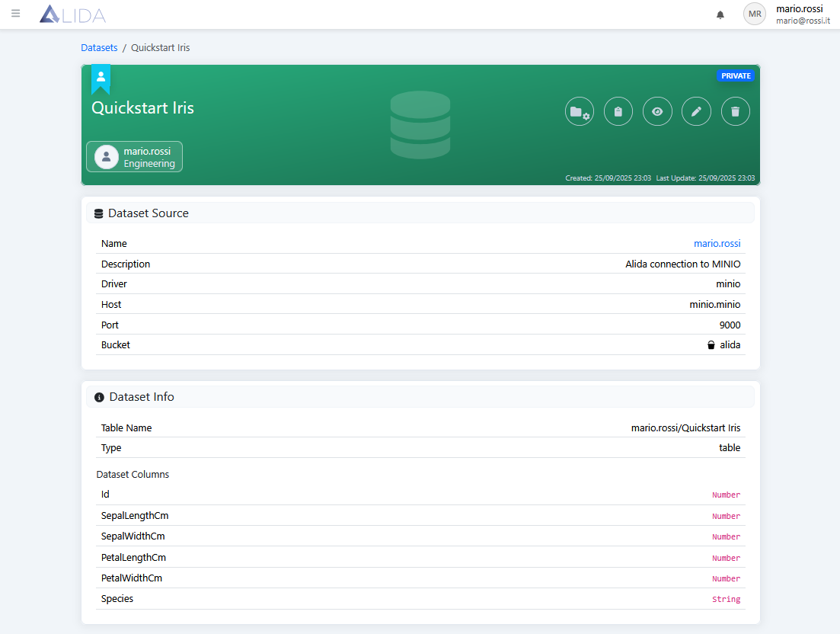The width and height of the screenshot is (840, 634).
Task: Open the mario.rossi Engineering owner card
Action: tap(135, 157)
